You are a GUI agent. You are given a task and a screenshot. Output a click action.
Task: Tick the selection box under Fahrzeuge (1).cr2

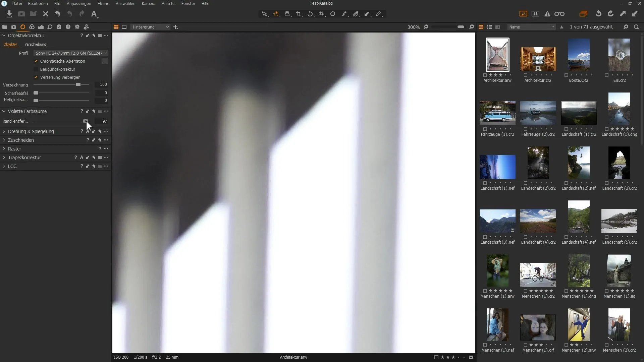[x=485, y=129]
